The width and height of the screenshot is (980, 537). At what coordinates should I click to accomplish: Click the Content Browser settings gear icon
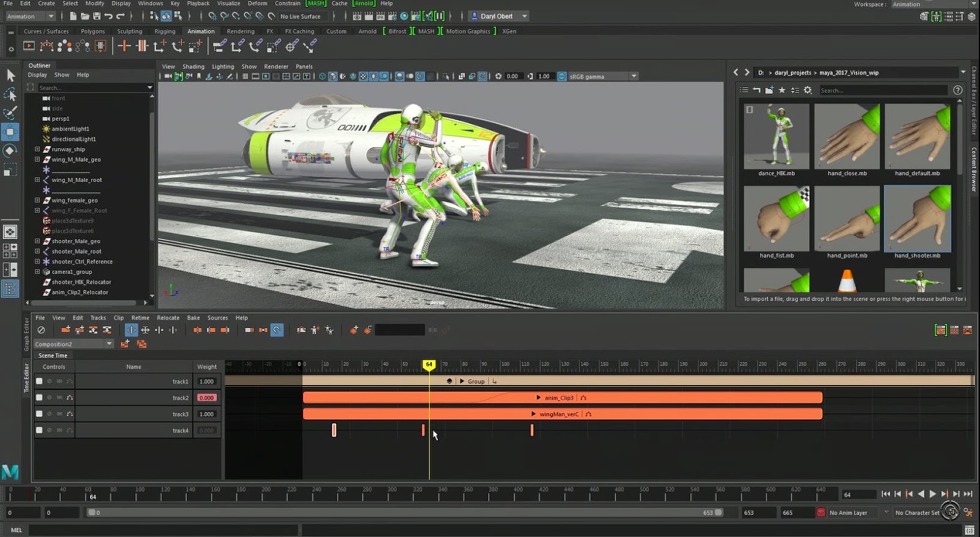(808, 90)
